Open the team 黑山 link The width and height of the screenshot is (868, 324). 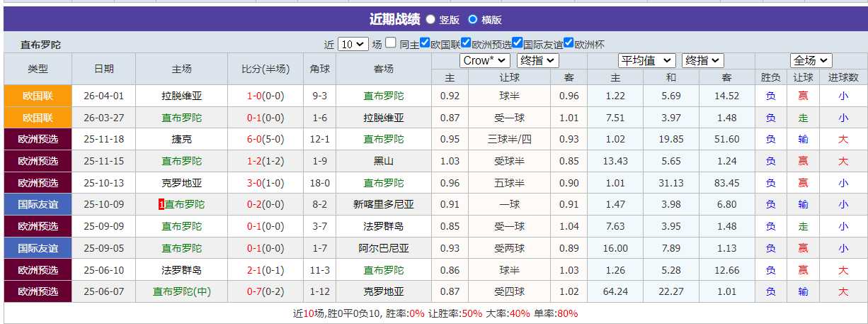[x=384, y=161]
